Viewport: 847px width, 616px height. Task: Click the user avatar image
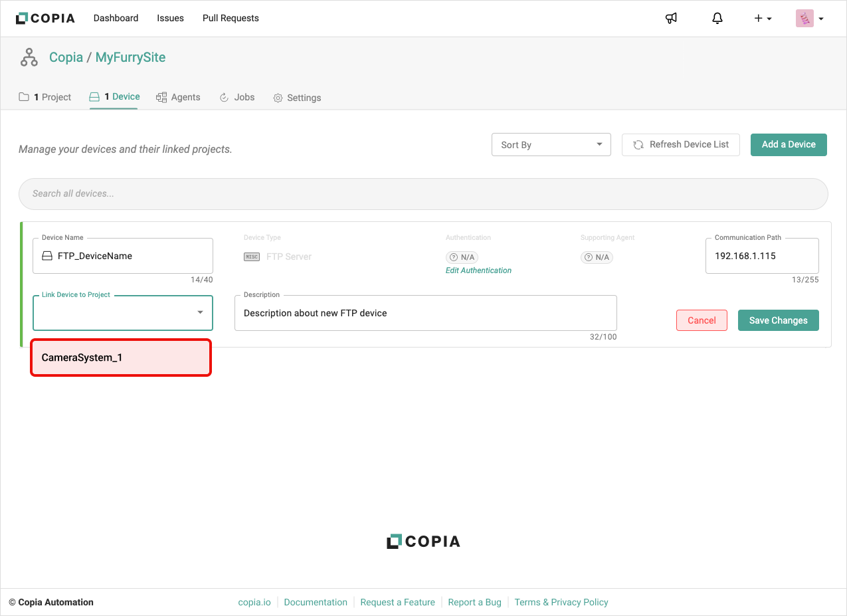tap(804, 19)
